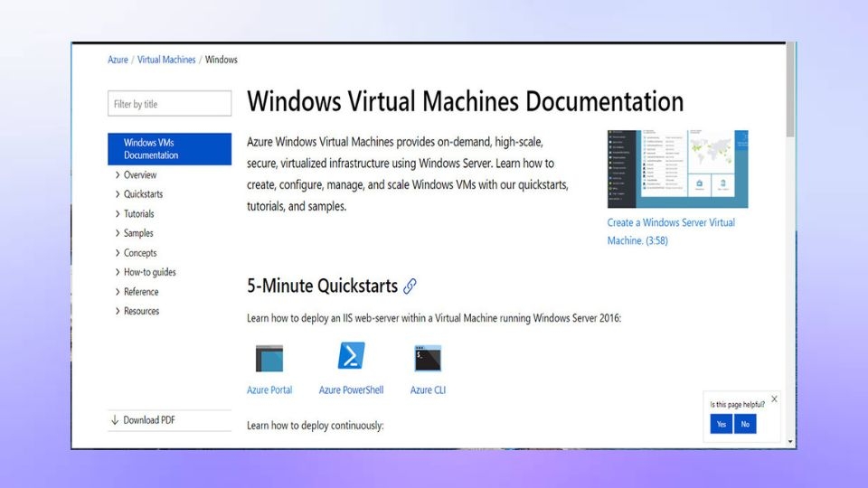Click 'Learn how to deploy continuously' text
The width and height of the screenshot is (868, 488).
[315, 426]
